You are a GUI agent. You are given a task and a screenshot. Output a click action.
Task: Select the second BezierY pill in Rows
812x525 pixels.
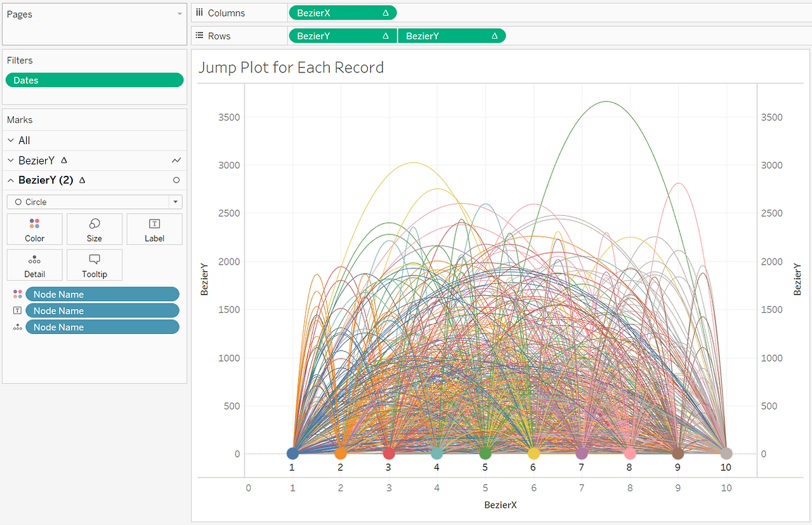pyautogui.click(x=452, y=36)
